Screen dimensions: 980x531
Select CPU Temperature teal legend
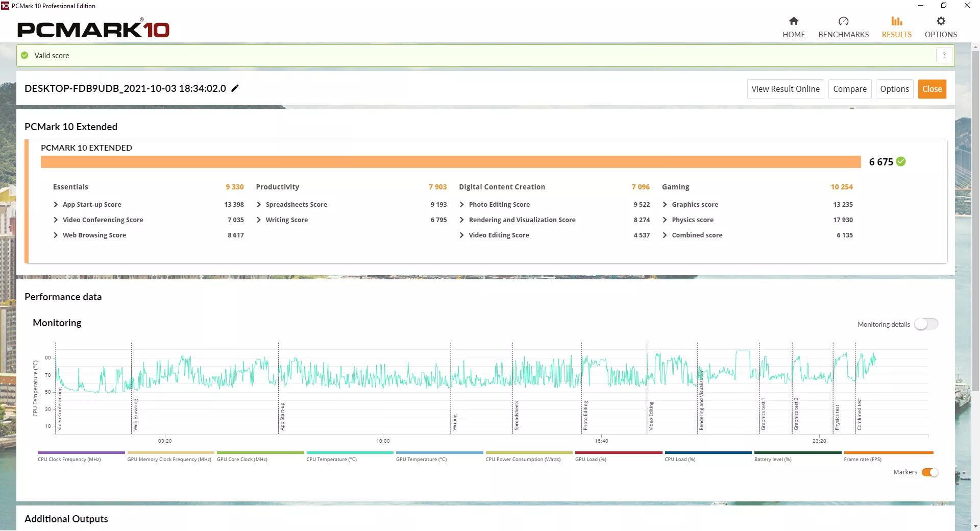pyautogui.click(x=350, y=456)
